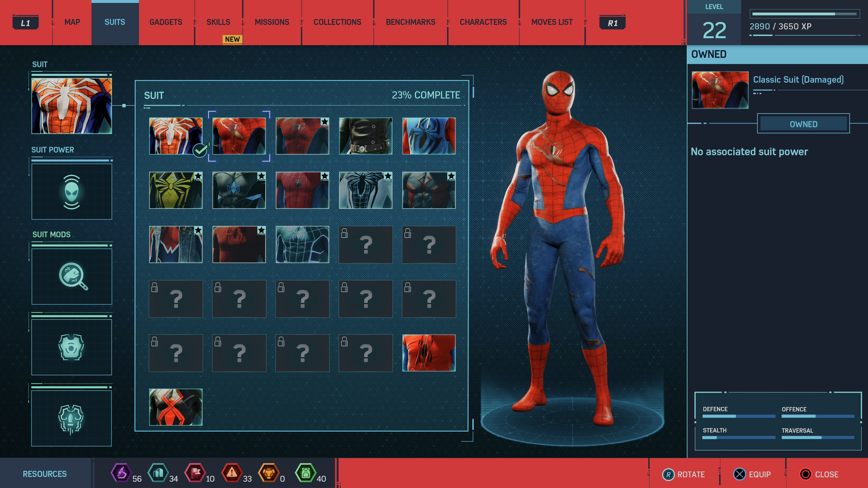Select the Classic Suit (Damaged) thumbnail in grid
Screen dimensions: 868x488
point(239,136)
